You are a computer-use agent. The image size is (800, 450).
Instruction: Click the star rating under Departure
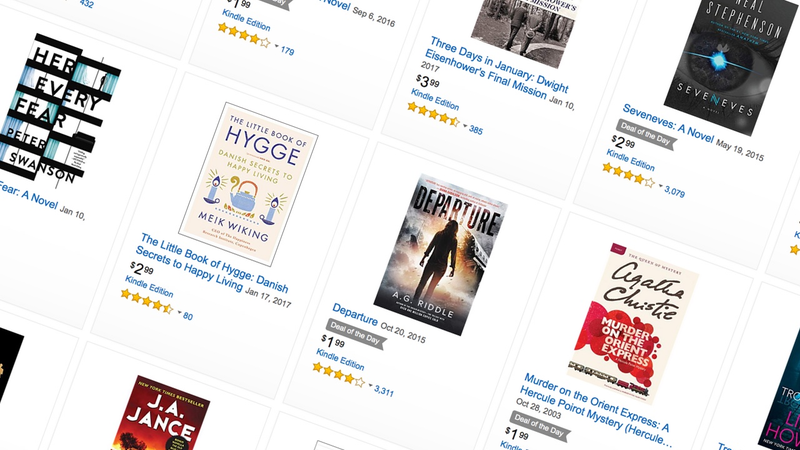[x=339, y=375]
